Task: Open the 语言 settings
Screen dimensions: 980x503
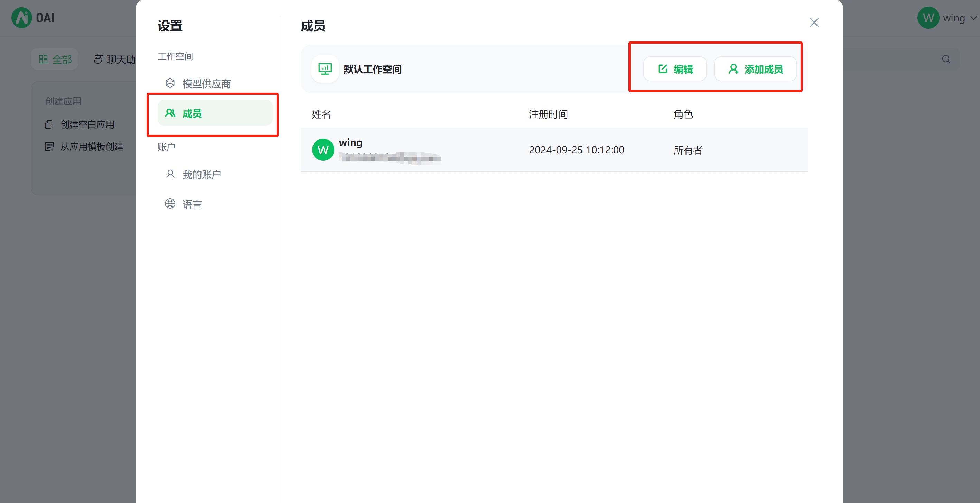Action: click(215, 204)
